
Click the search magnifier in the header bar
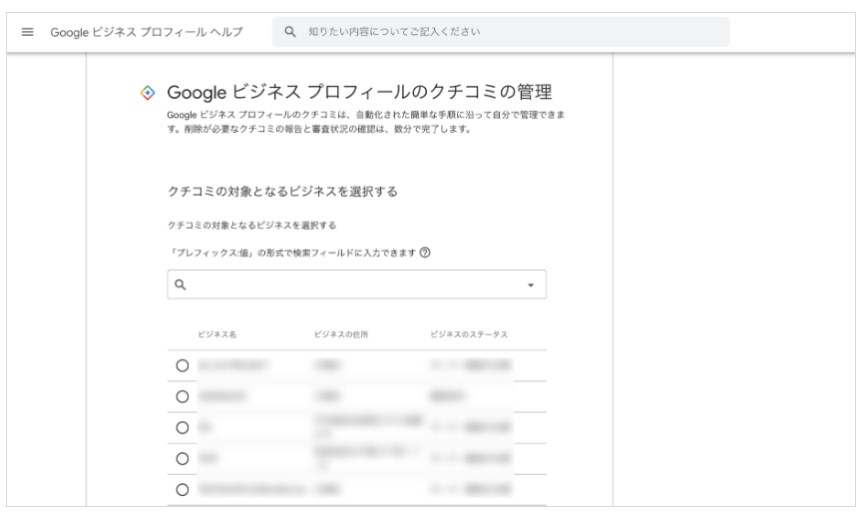pyautogui.click(x=290, y=32)
